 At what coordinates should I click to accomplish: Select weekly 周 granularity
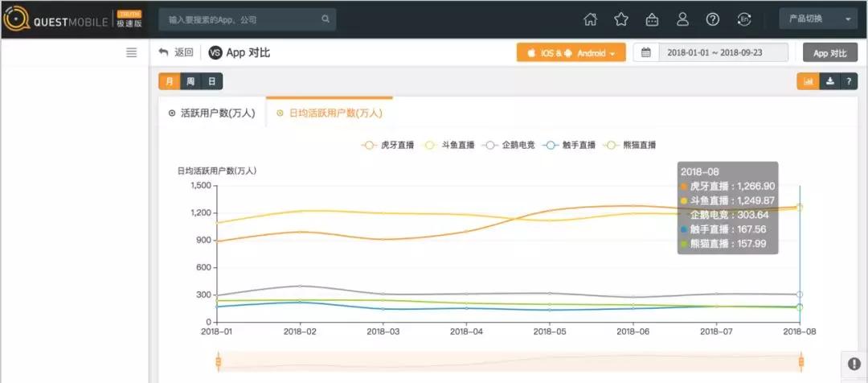190,81
